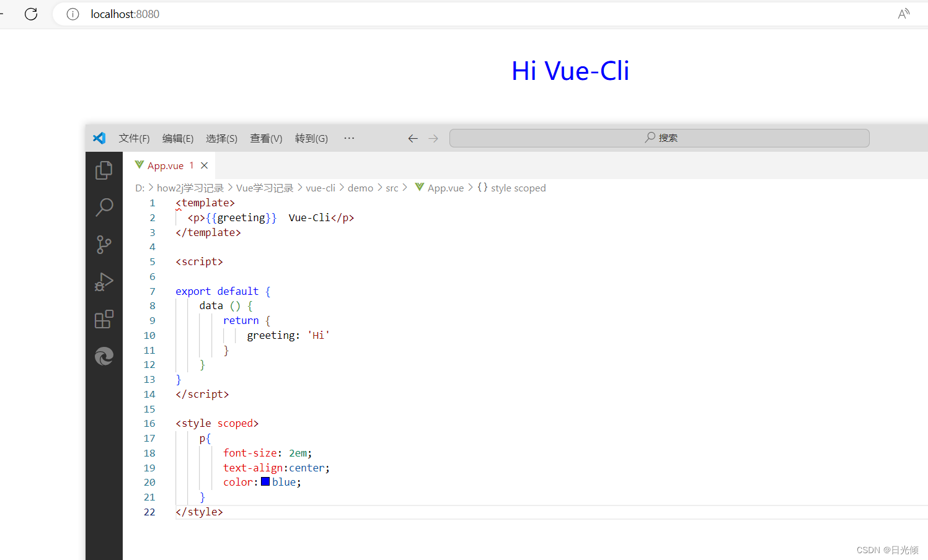
Task: Click the {{greeting}} expression on line 2
Action: 241,217
